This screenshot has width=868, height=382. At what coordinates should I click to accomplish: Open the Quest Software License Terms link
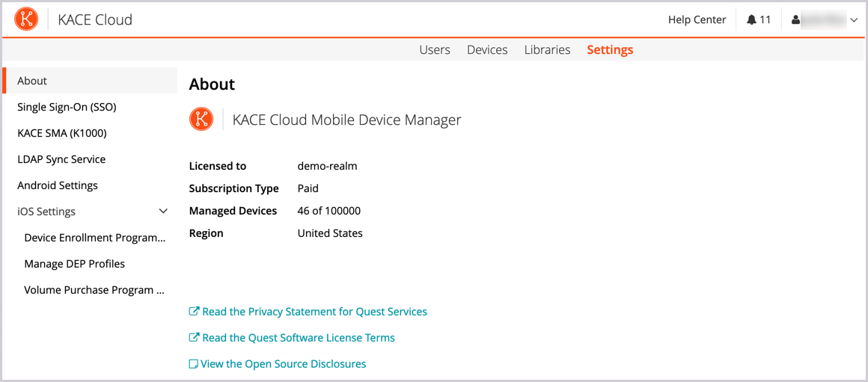pyautogui.click(x=298, y=338)
